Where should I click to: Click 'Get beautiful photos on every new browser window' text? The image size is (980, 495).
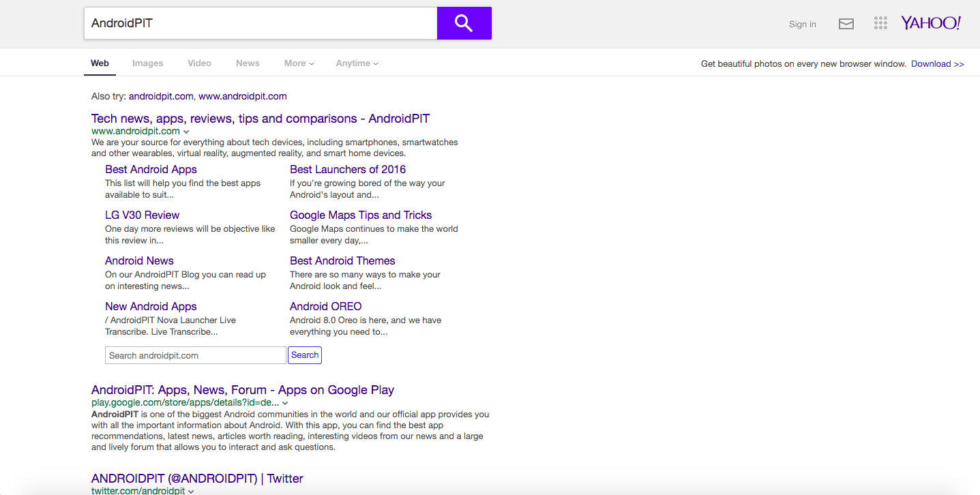[803, 64]
